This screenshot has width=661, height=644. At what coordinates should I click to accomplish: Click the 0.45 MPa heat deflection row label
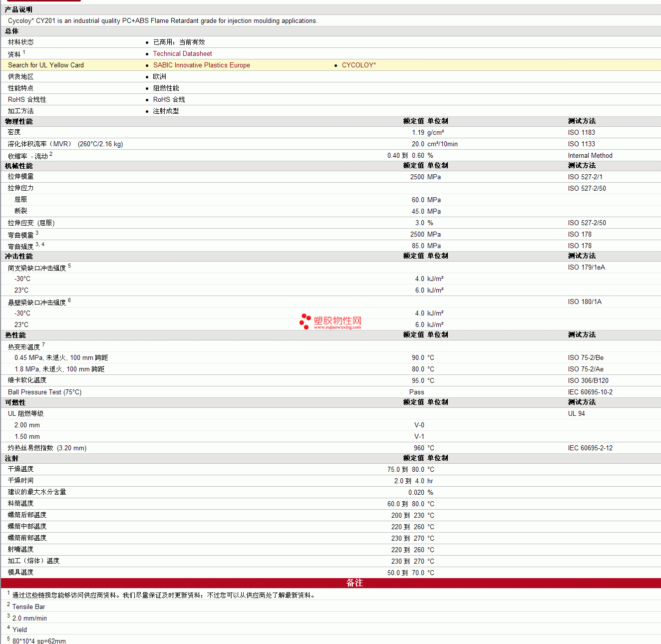(x=61, y=357)
